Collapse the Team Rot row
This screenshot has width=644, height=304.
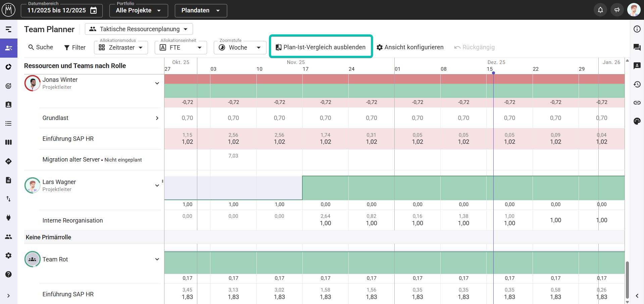coord(157,259)
